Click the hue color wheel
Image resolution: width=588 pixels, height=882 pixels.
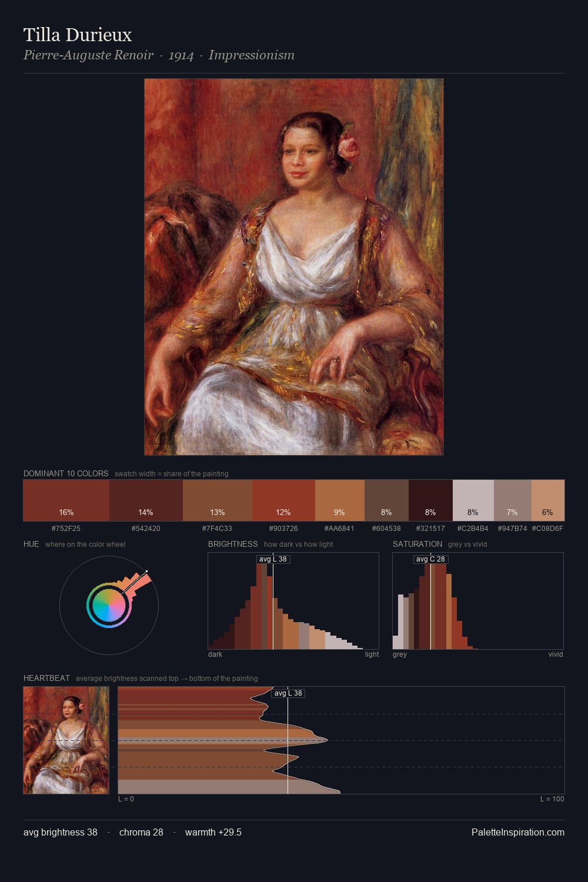(x=109, y=605)
